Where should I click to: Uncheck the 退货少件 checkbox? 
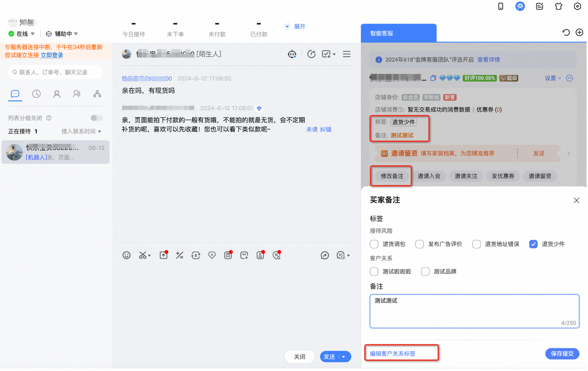533,244
